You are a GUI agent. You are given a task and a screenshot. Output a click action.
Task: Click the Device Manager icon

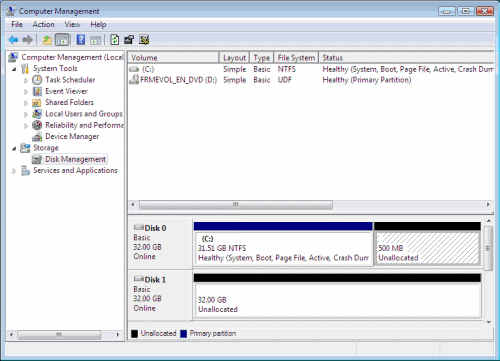pyautogui.click(x=37, y=137)
